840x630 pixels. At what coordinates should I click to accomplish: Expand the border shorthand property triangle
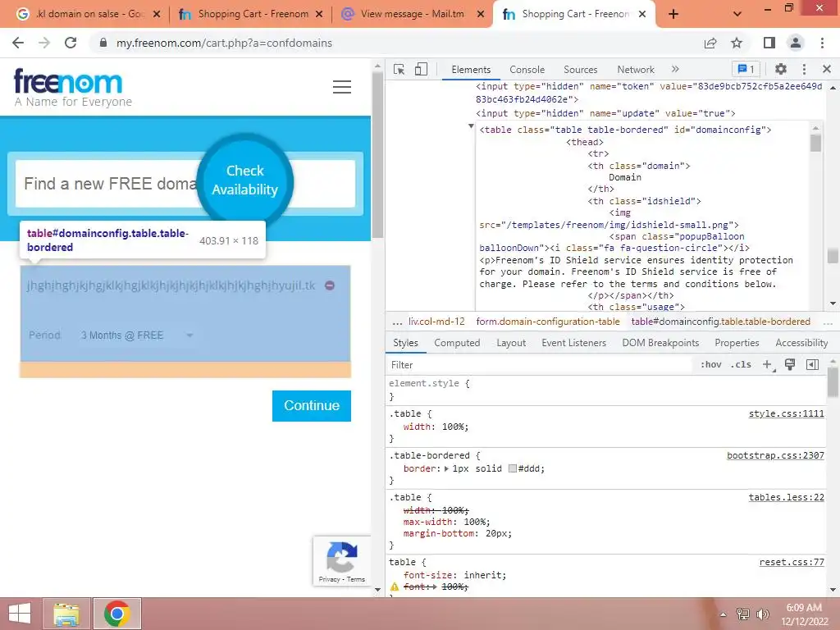click(446, 468)
